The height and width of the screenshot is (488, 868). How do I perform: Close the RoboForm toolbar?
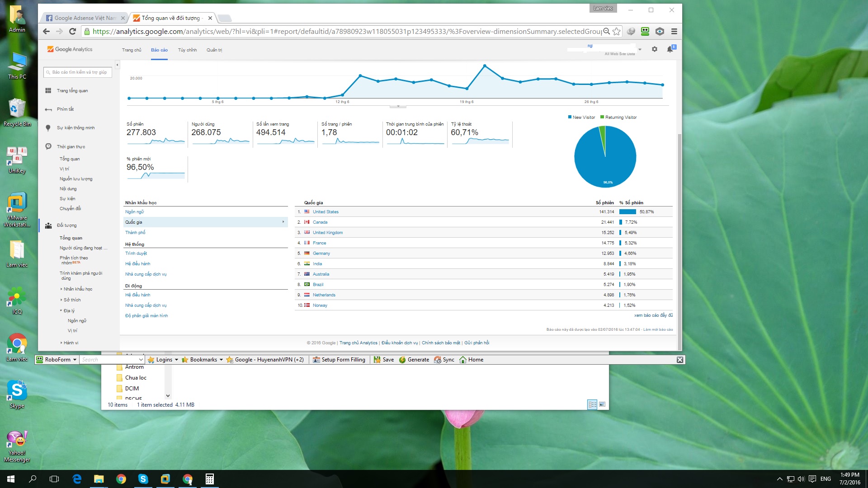680,360
